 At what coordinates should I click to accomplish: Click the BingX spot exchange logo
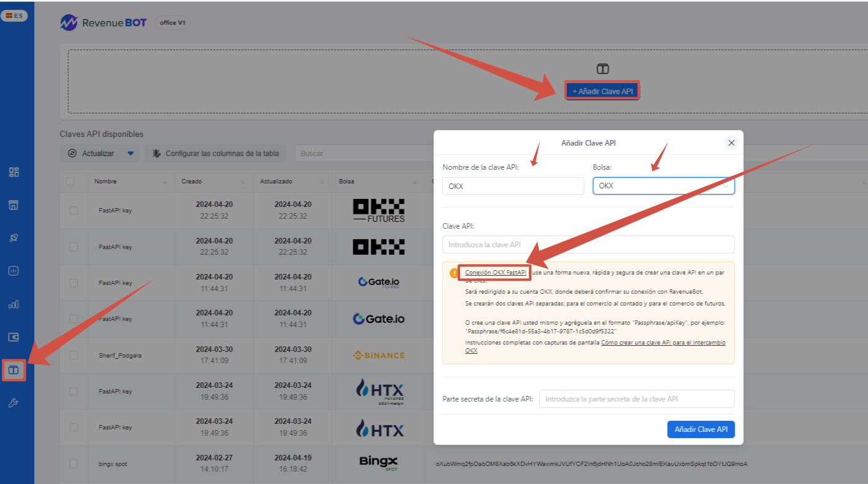378,463
